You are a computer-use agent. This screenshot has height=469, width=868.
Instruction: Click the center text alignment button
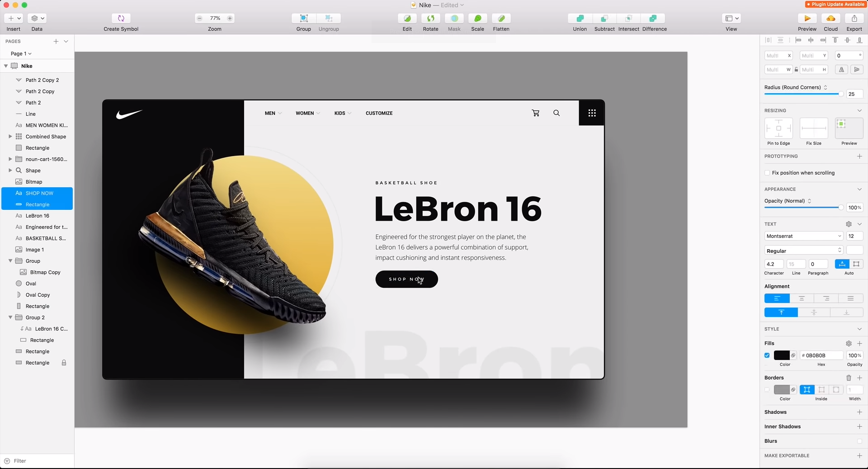(x=802, y=298)
